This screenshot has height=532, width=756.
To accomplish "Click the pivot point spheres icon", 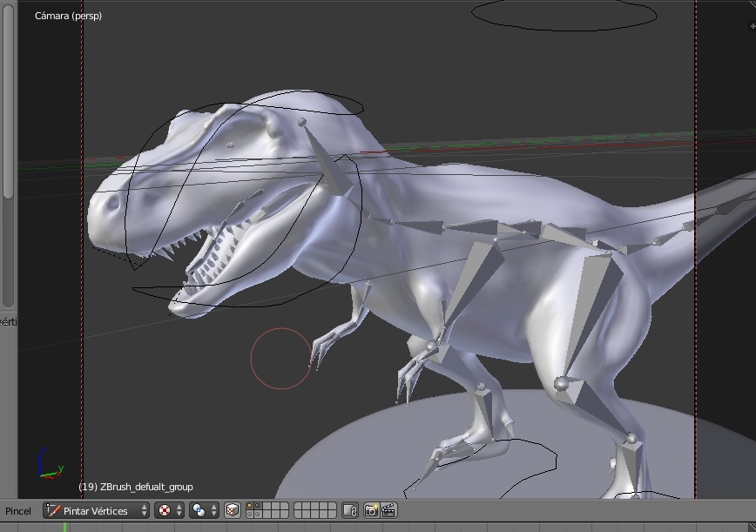I will [x=163, y=511].
